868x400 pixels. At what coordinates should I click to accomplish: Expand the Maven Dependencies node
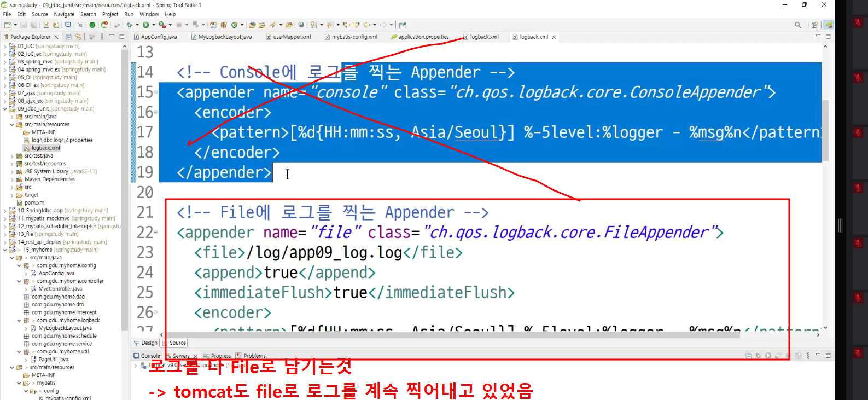click(12, 179)
